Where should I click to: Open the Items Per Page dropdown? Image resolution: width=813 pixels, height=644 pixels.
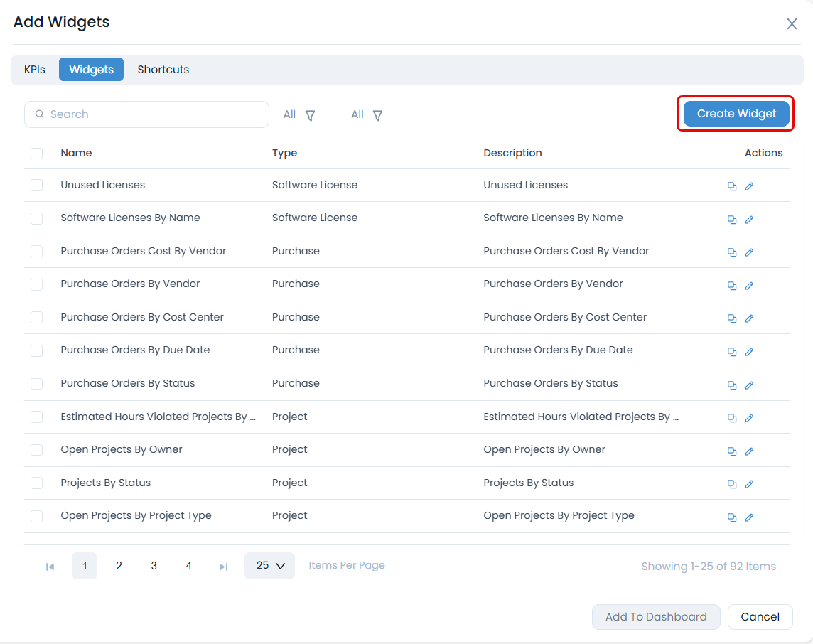point(269,565)
